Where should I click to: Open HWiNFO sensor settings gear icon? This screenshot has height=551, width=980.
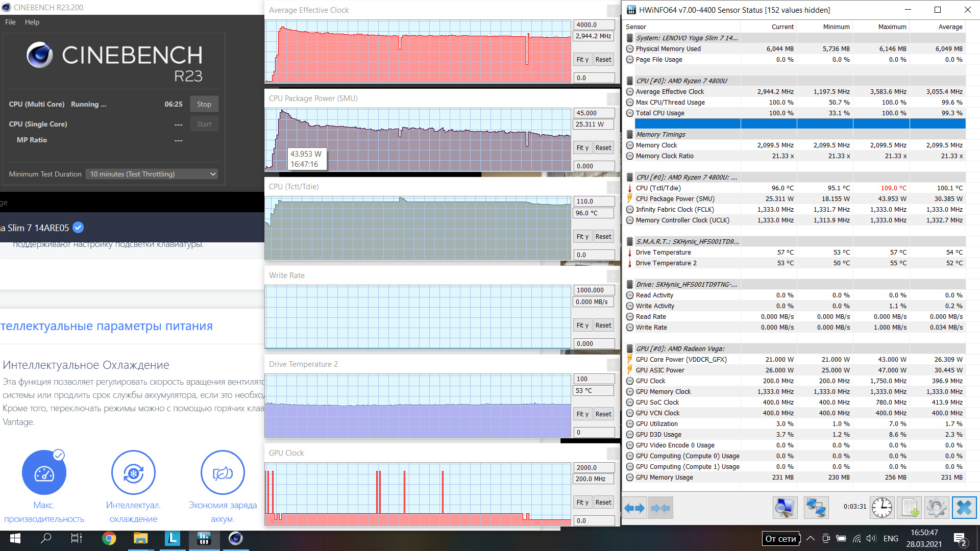click(937, 508)
